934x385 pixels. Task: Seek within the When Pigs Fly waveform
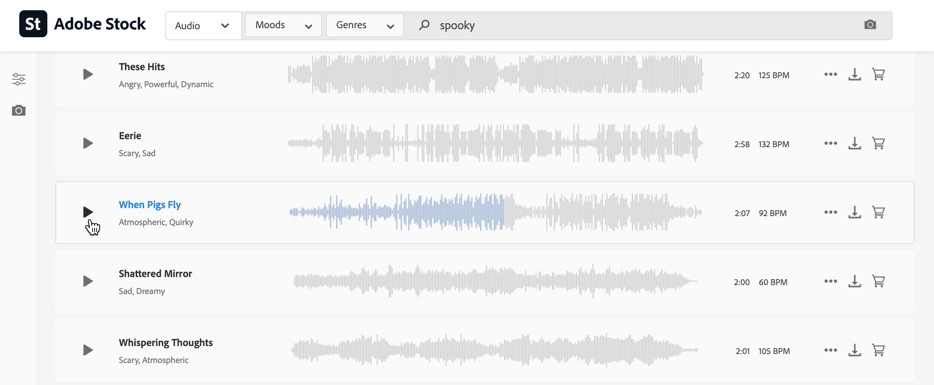coord(496,212)
